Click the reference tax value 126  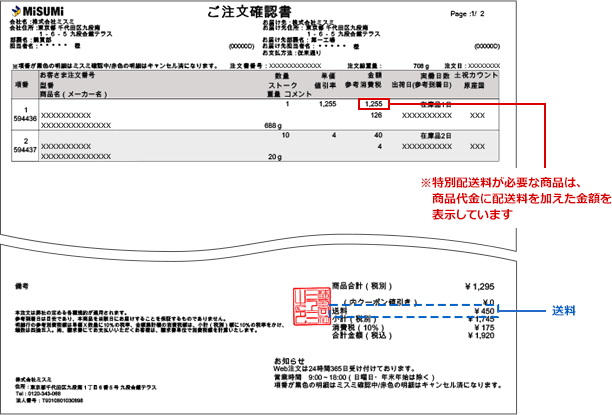376,115
